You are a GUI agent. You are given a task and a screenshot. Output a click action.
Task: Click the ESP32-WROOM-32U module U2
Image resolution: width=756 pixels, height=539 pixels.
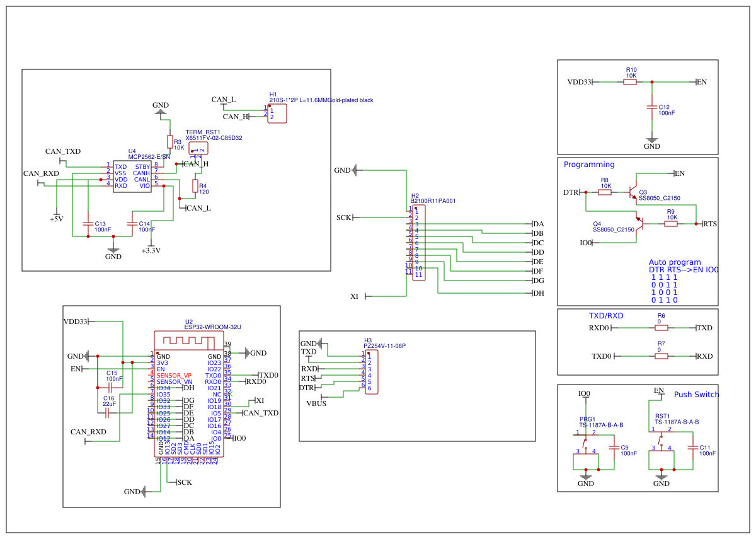(x=188, y=394)
